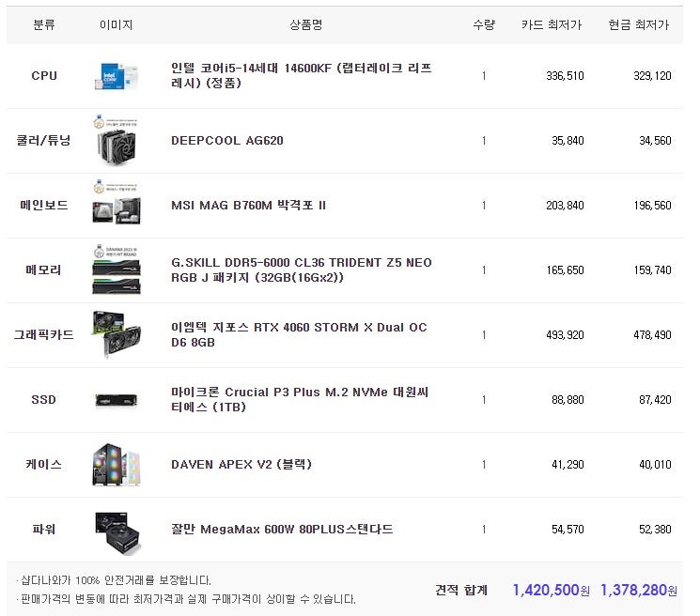Click power supply cash price 52,380

point(655,529)
